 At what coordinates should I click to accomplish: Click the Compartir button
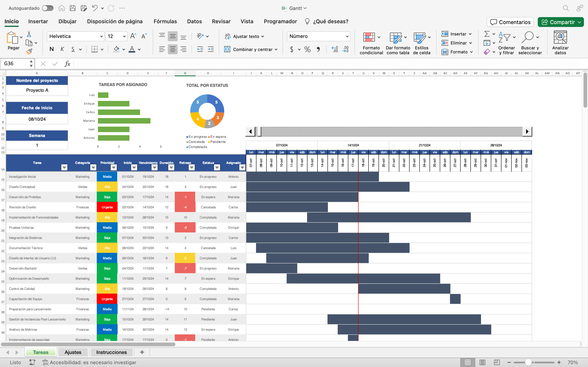(560, 22)
